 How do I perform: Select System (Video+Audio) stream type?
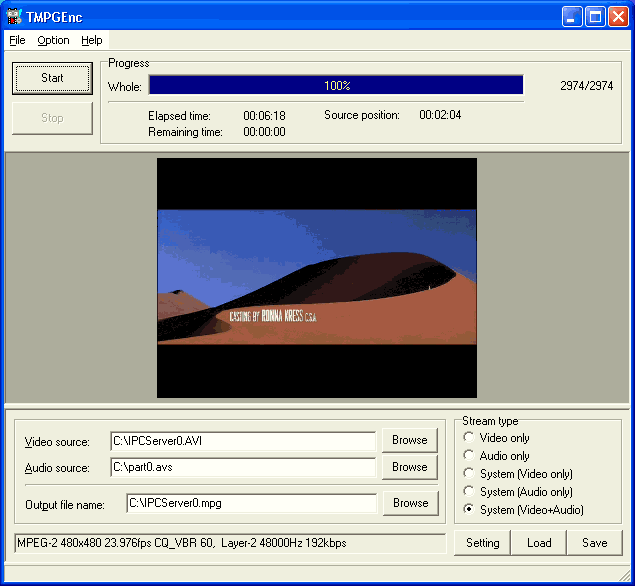click(x=523, y=509)
